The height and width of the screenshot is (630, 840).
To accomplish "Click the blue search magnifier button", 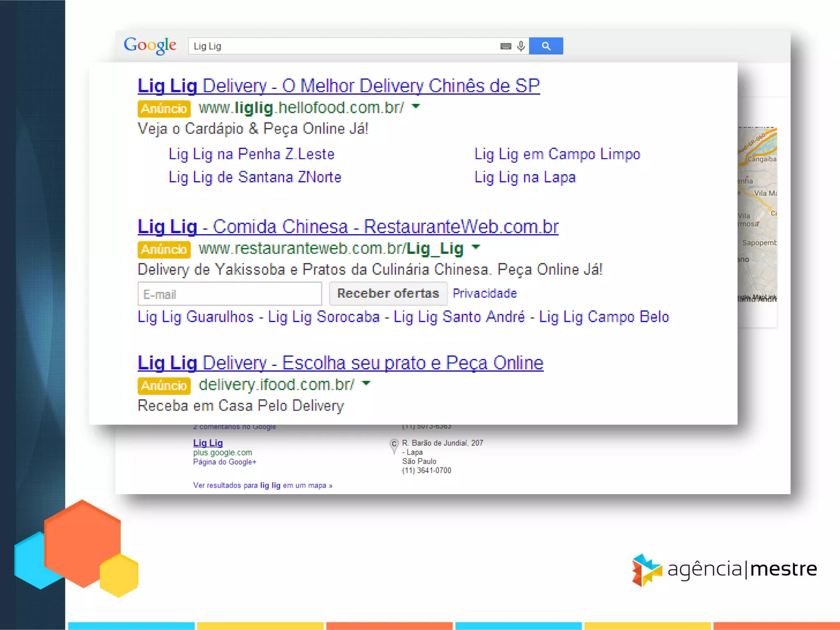I will (546, 46).
